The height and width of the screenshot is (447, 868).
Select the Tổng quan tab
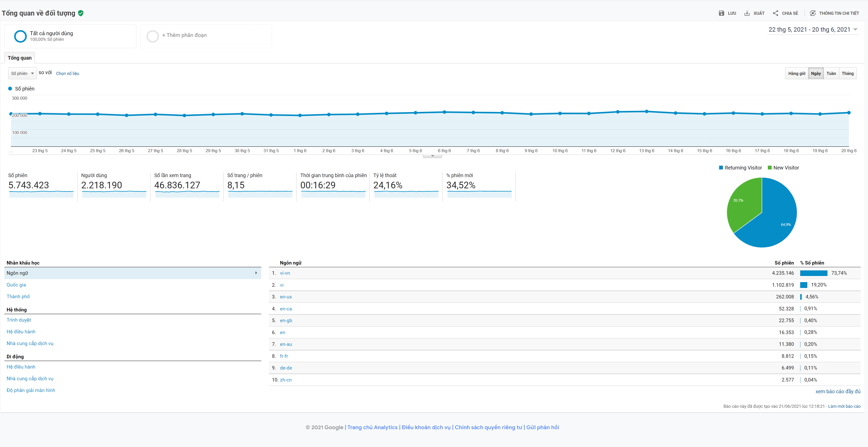(x=20, y=58)
